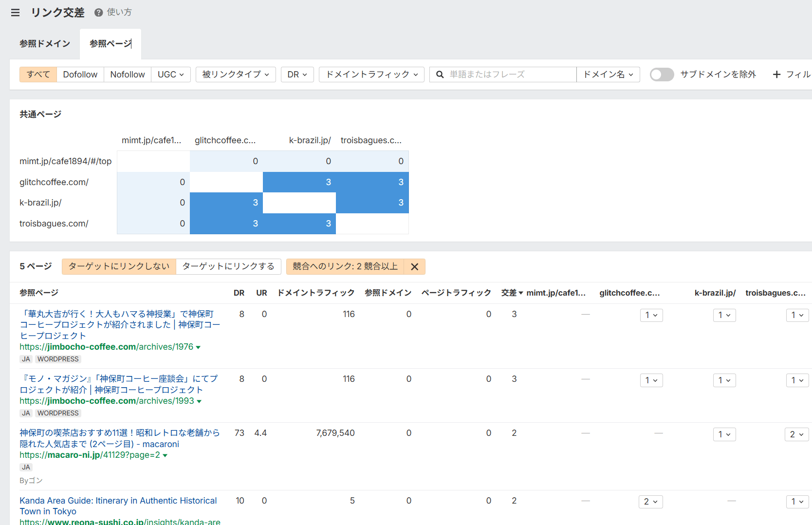Expand URL arrow next to macaro-ni.jp link
The height and width of the screenshot is (525, 812).
tap(165, 455)
